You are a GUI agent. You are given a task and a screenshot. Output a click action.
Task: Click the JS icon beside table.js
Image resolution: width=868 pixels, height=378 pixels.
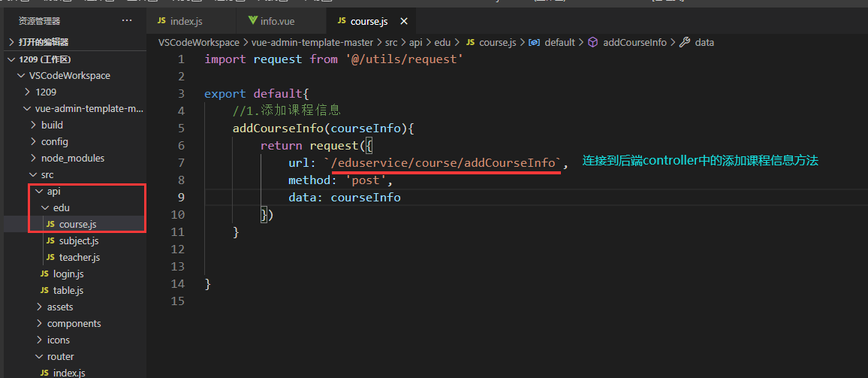tap(45, 290)
